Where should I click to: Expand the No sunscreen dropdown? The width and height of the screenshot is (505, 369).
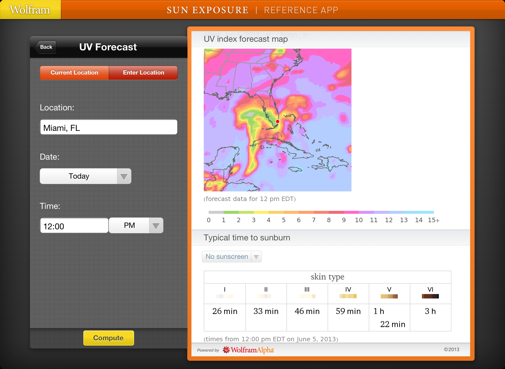tap(232, 257)
